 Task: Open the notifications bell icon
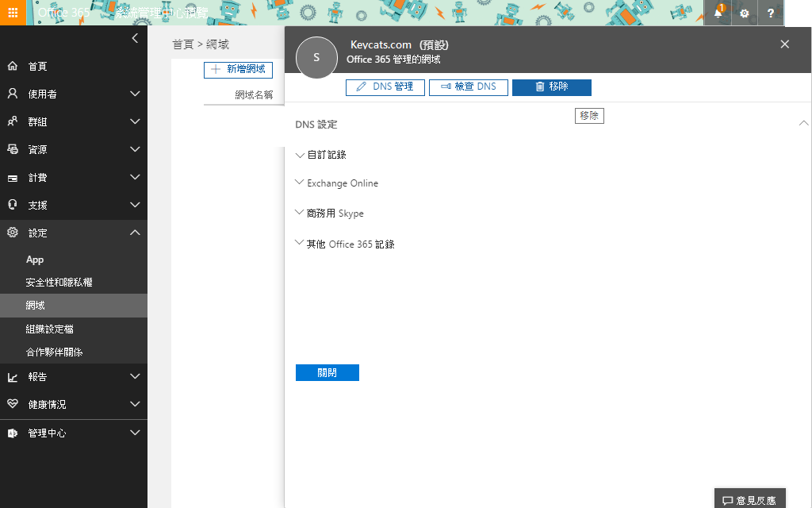tap(718, 13)
